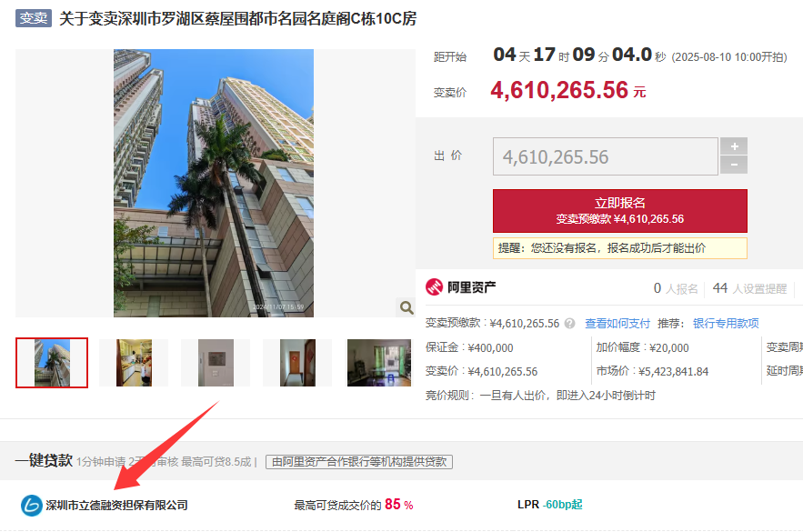
Task: Click the listing title 关于变卖深圳市罗湖区
Action: point(237,18)
